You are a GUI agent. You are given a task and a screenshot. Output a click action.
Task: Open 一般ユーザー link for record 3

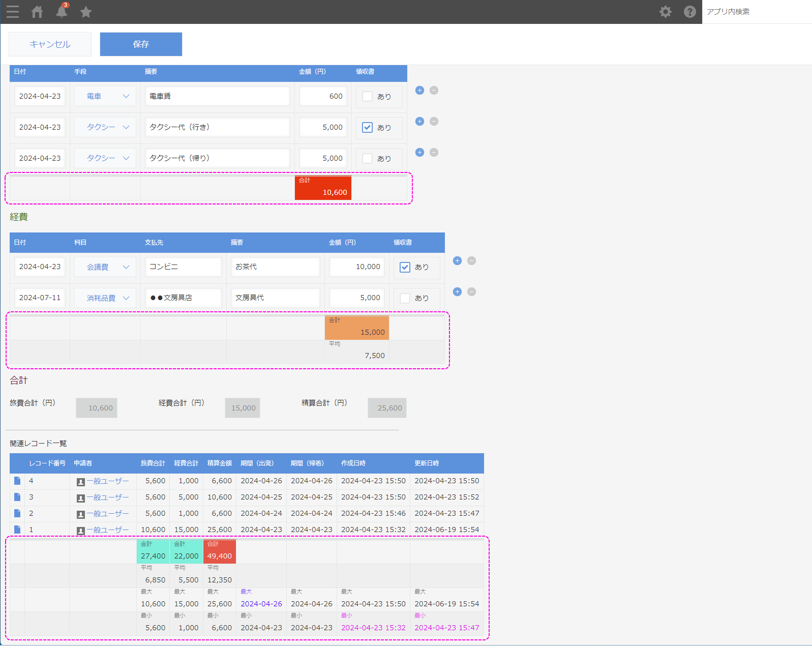click(107, 497)
